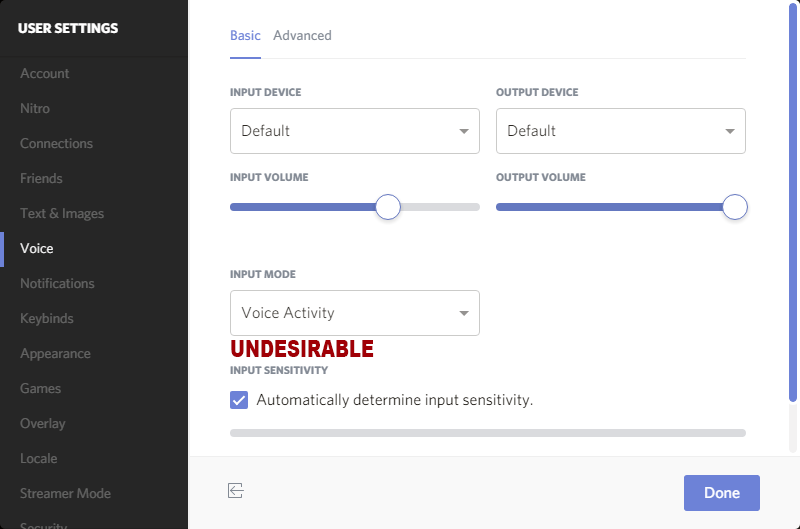Open the Connections section
The height and width of the screenshot is (529, 800).
pos(56,143)
